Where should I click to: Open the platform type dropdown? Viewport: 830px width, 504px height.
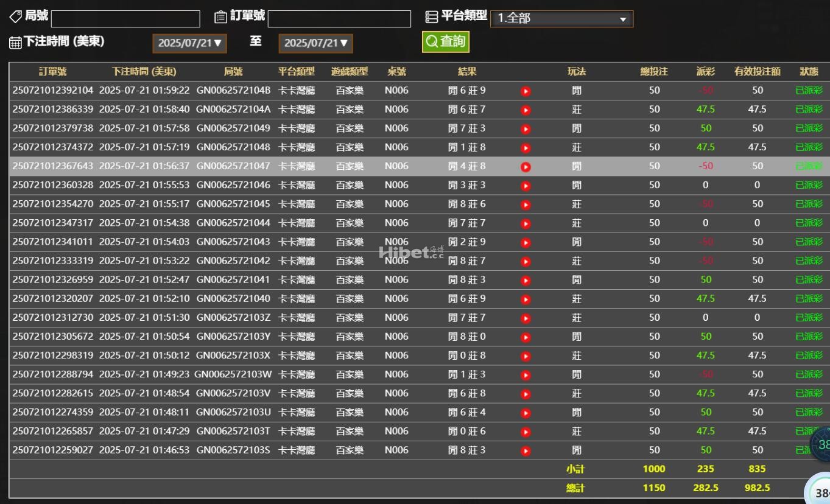tap(561, 19)
